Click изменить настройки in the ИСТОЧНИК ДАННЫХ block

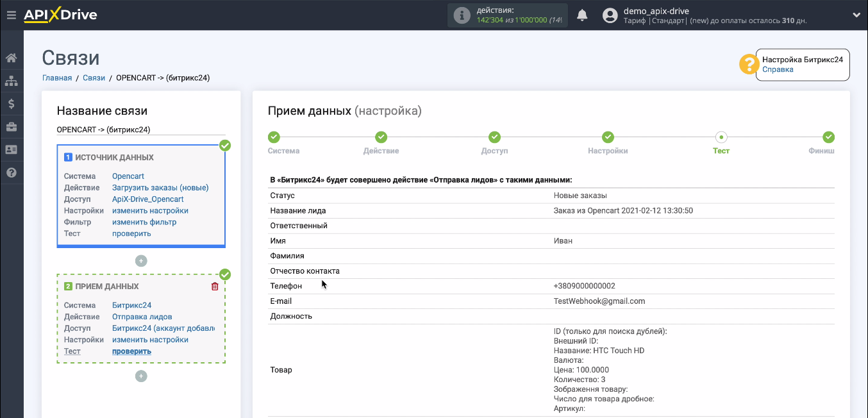150,211
